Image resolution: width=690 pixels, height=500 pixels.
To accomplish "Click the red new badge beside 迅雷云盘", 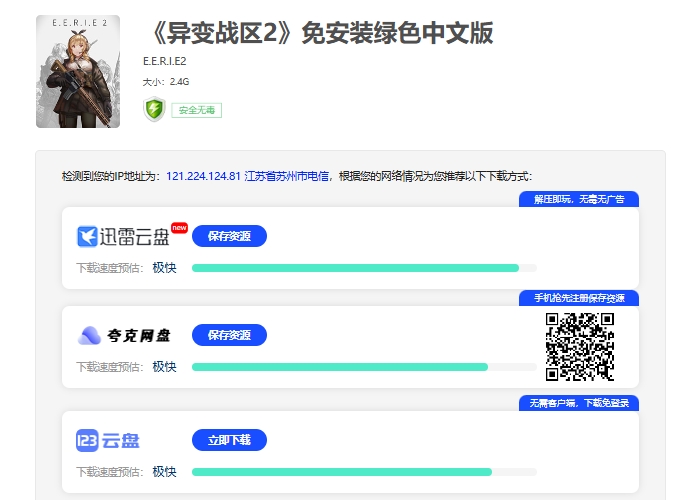I will (x=180, y=228).
